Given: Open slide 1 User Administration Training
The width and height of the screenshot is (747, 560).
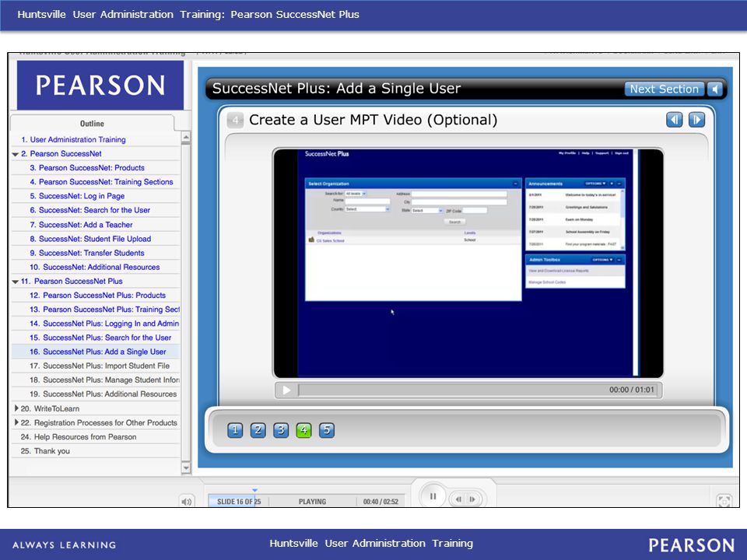Looking at the screenshot, I should pos(73,139).
